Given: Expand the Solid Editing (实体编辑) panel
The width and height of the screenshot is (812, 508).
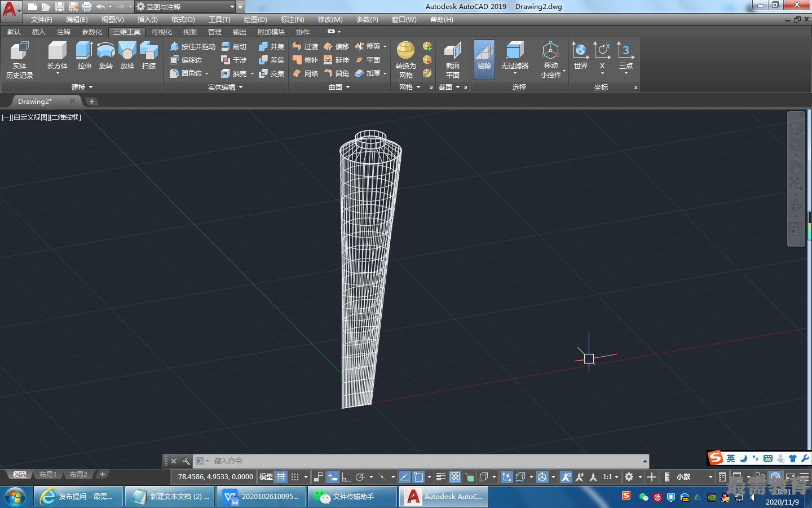Looking at the screenshot, I should (226, 87).
